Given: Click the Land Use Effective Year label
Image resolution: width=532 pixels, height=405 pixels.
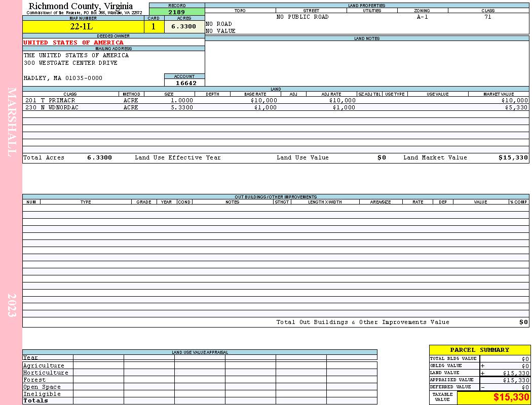Looking at the screenshot, I should click(x=178, y=158).
